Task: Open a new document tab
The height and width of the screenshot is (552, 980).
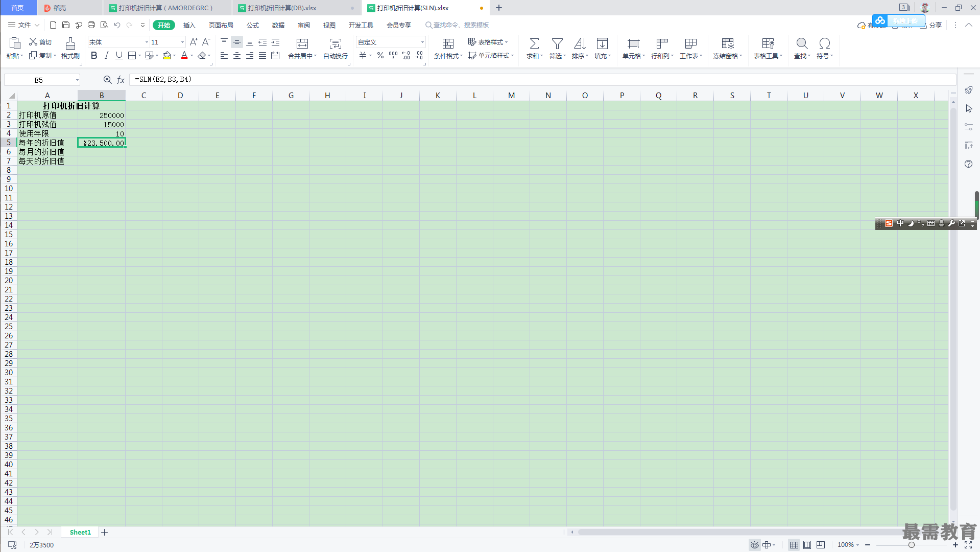Action: [499, 8]
